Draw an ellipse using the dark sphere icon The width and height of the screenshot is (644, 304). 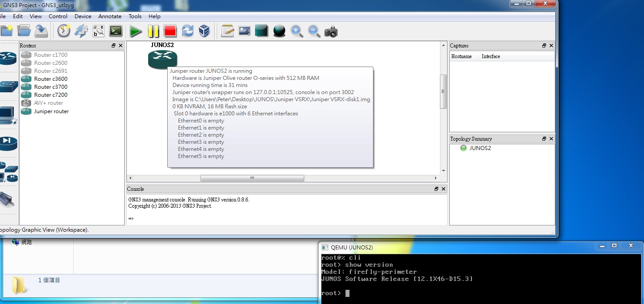pos(279,31)
